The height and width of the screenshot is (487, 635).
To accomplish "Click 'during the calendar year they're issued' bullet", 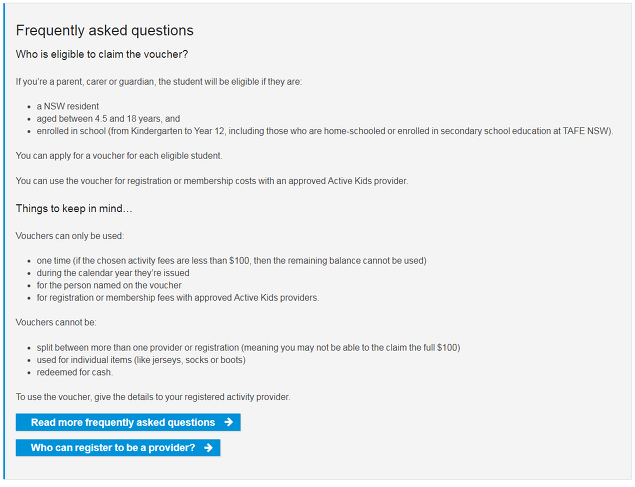I will [113, 273].
